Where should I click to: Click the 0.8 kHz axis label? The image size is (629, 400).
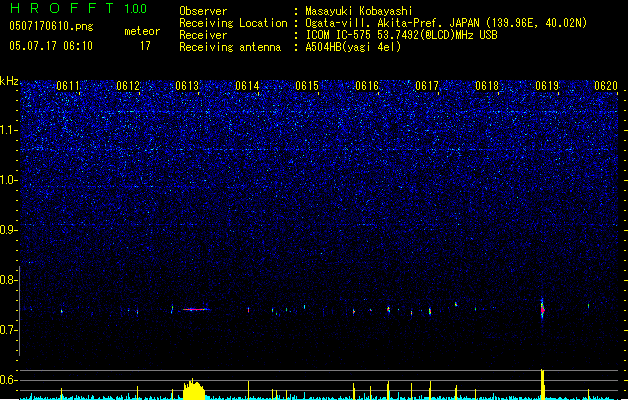9,280
